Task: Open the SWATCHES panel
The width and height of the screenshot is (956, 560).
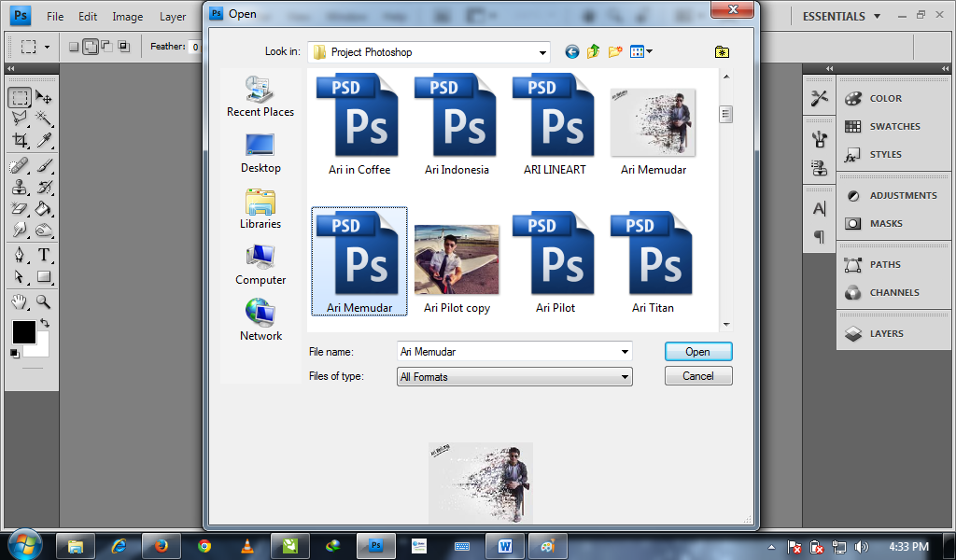Action: click(x=893, y=126)
